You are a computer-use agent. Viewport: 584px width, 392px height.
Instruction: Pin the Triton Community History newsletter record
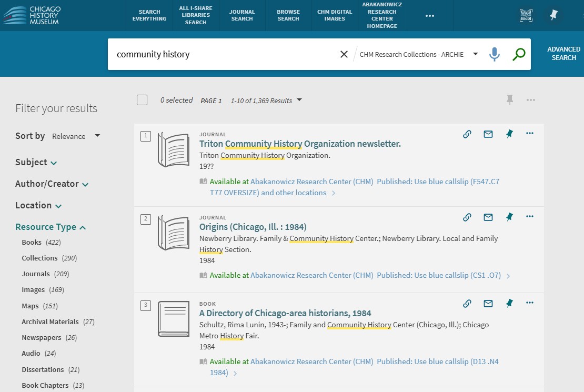tap(509, 134)
